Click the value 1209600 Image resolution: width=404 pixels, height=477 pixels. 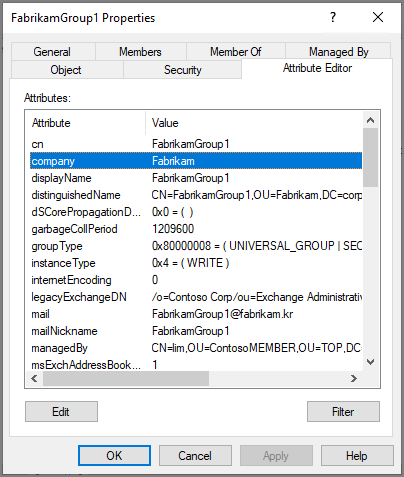(x=173, y=229)
